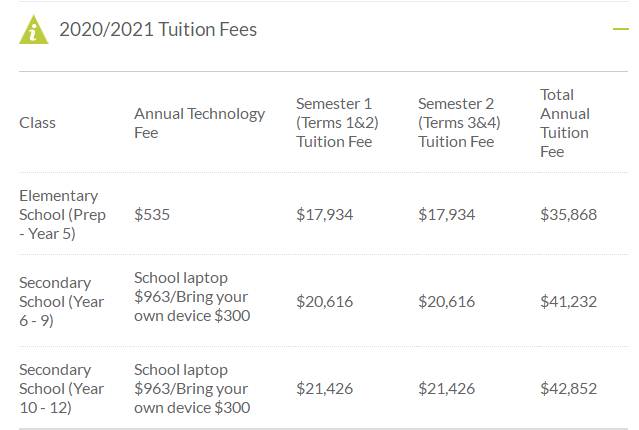The image size is (639, 430).
Task: Click the Year 6 - 9 Semester 1 fee $20,616
Action: [x=324, y=301]
